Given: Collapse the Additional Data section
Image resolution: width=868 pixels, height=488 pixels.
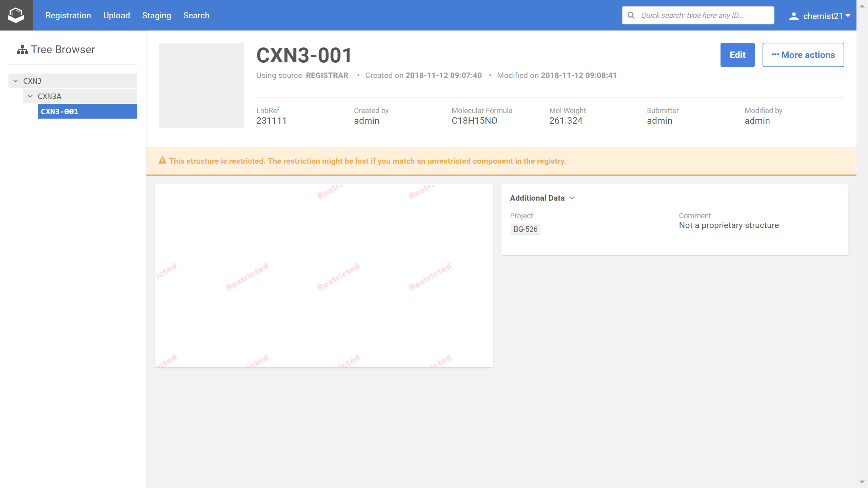Looking at the screenshot, I should (x=572, y=198).
